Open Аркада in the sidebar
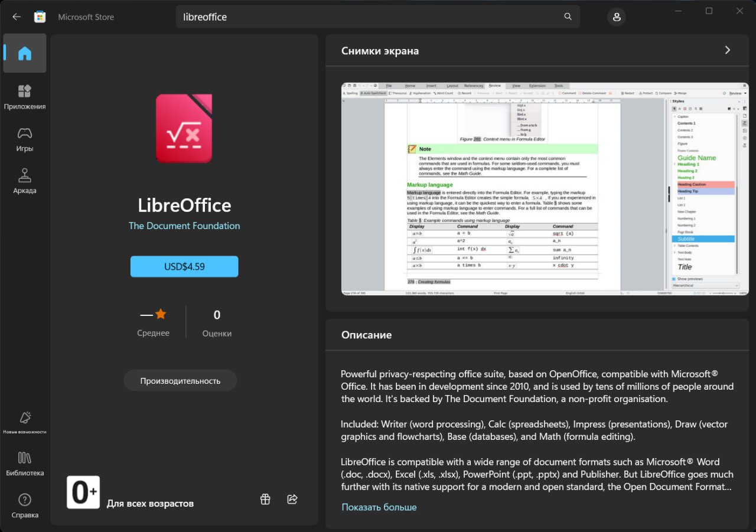This screenshot has height=532, width=756. [x=25, y=181]
